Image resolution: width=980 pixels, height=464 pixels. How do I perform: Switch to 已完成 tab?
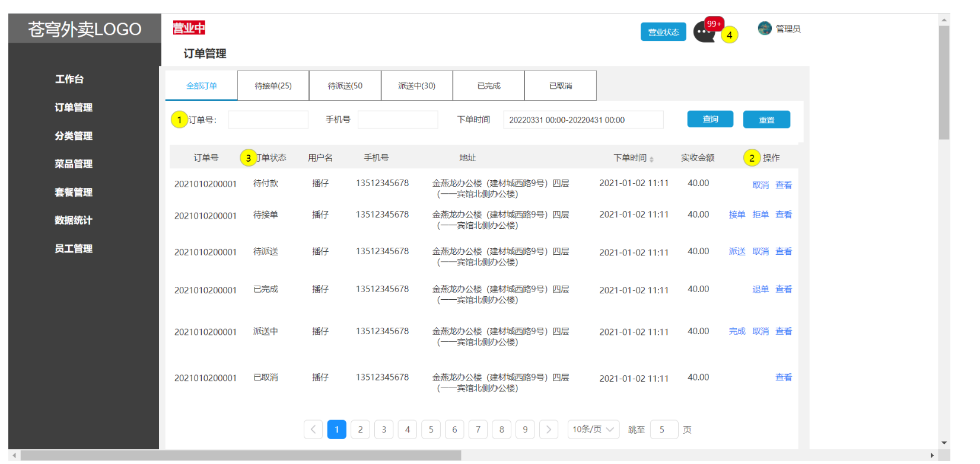[489, 86]
